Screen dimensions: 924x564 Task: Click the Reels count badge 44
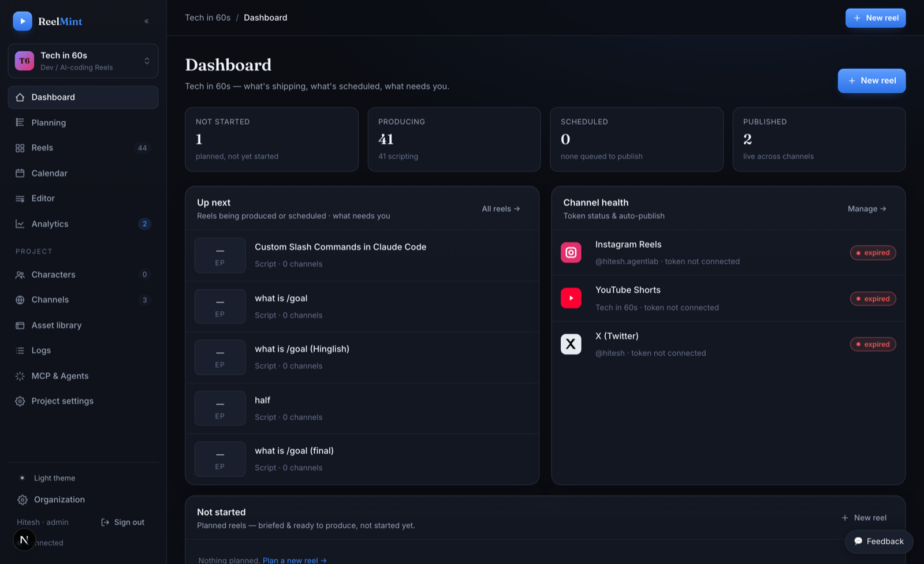(142, 148)
